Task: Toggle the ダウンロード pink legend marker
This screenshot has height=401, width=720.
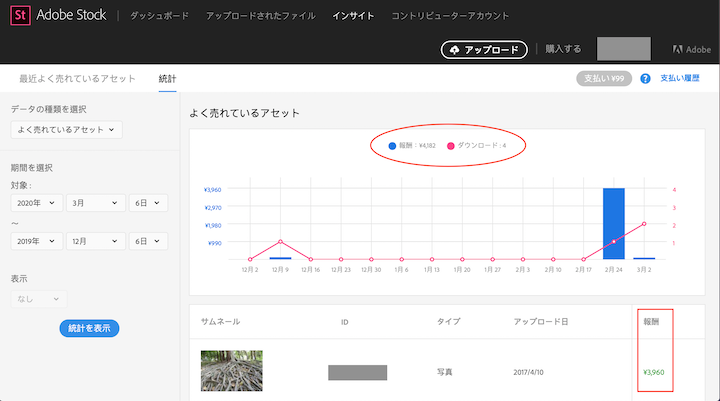Action: pos(450,146)
